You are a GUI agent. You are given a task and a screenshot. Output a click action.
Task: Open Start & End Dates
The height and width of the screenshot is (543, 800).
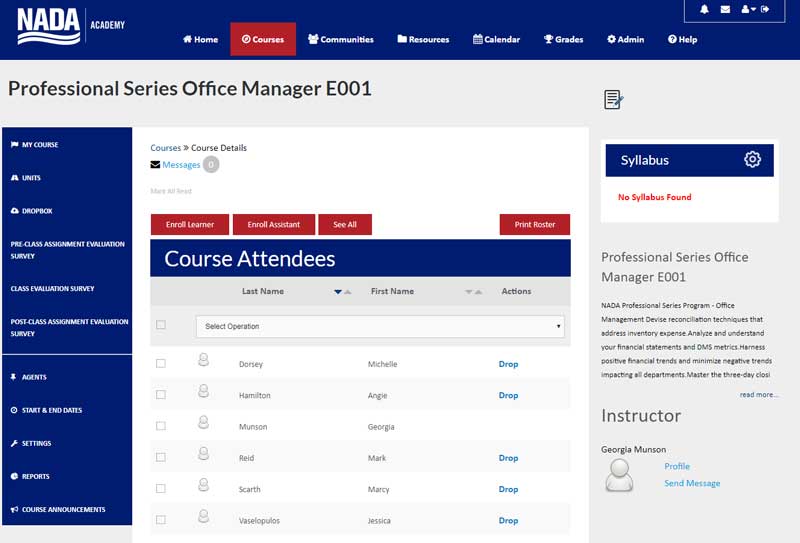[x=46, y=410]
